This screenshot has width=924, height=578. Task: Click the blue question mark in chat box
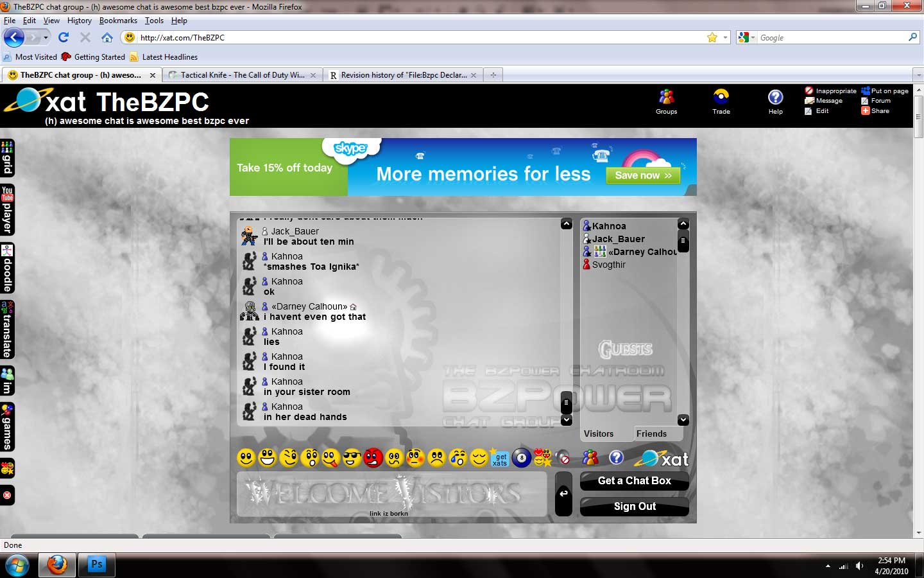(x=616, y=457)
